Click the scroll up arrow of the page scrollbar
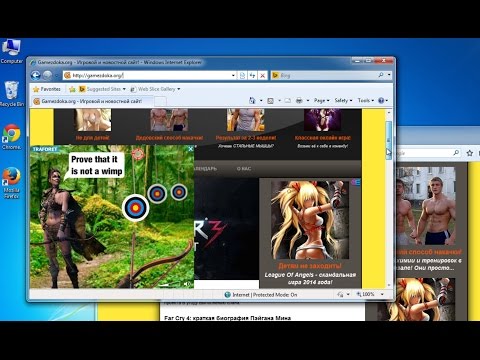Viewport: 480px width, 360px height. coord(389,112)
